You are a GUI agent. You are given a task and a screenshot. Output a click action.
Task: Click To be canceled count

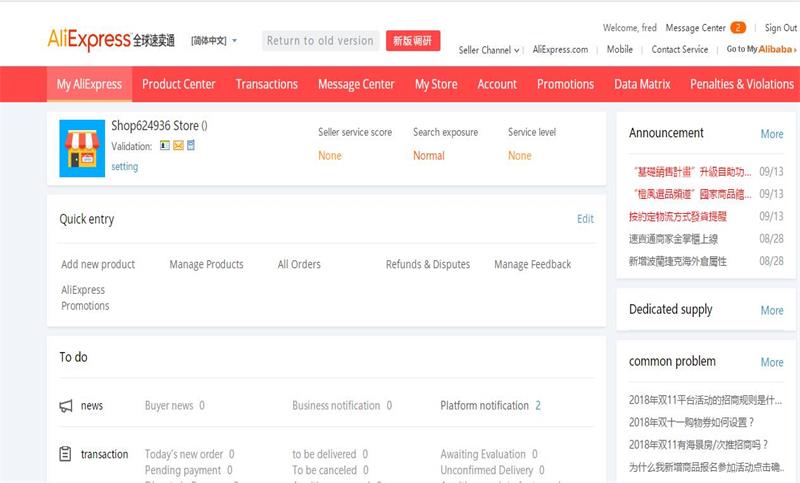click(x=366, y=470)
